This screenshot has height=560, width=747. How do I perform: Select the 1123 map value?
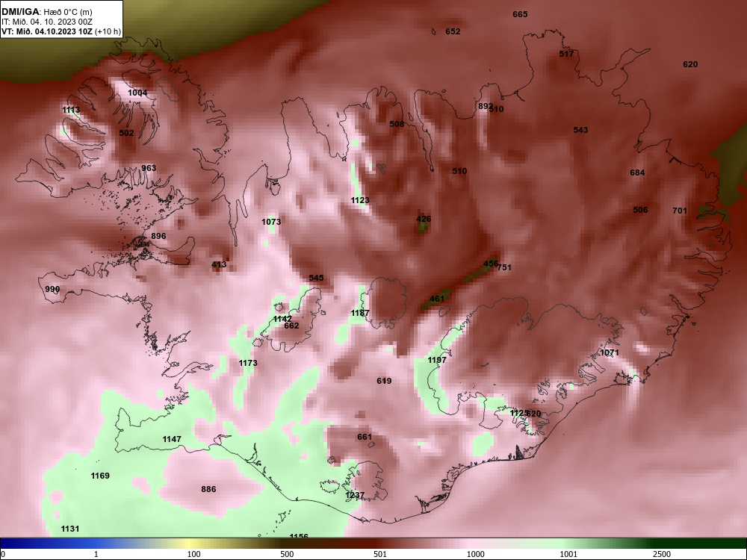pos(360,200)
